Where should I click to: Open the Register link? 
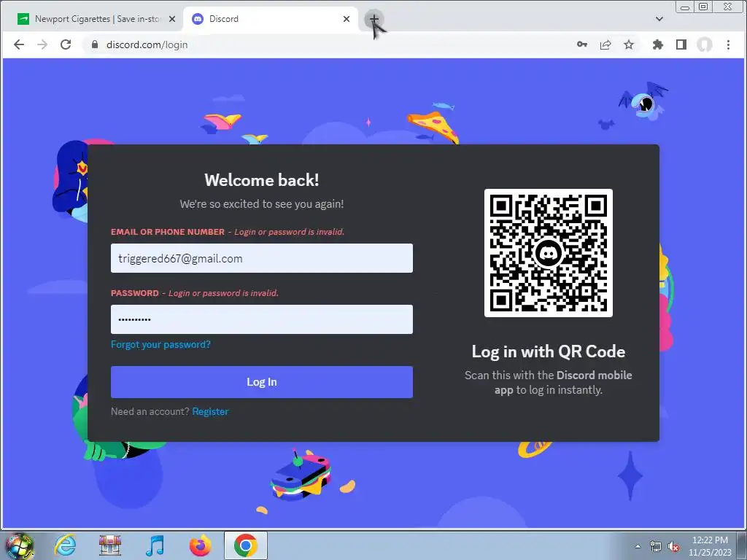[210, 411]
